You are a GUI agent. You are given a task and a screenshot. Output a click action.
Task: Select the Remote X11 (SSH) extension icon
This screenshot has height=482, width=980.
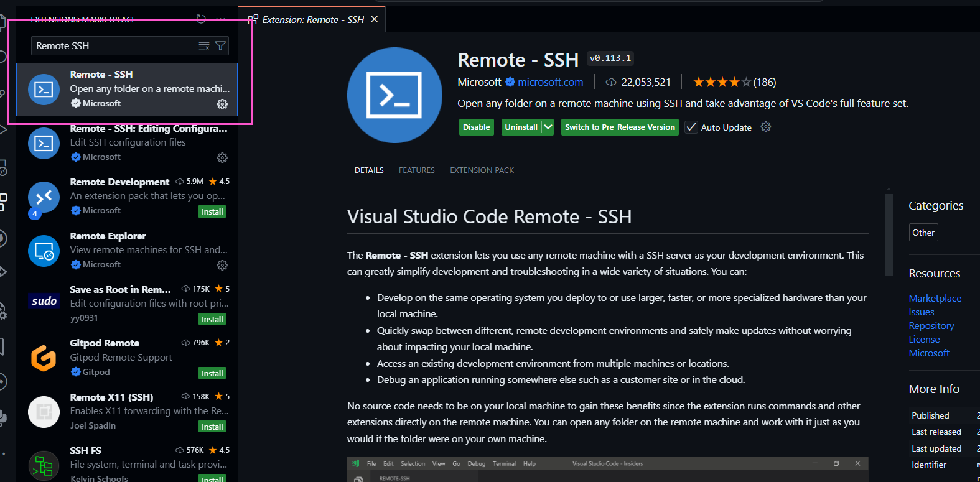point(44,412)
